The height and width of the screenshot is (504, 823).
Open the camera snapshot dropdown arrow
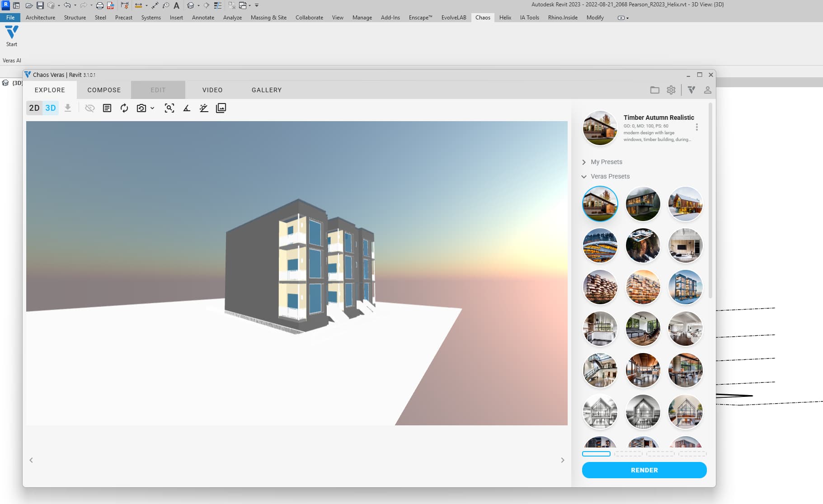click(x=152, y=108)
